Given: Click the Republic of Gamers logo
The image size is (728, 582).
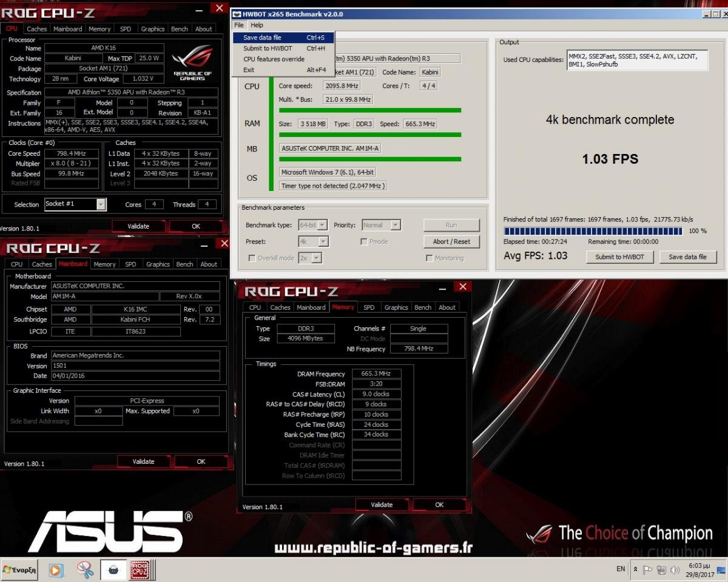Looking at the screenshot, I should click(x=192, y=62).
